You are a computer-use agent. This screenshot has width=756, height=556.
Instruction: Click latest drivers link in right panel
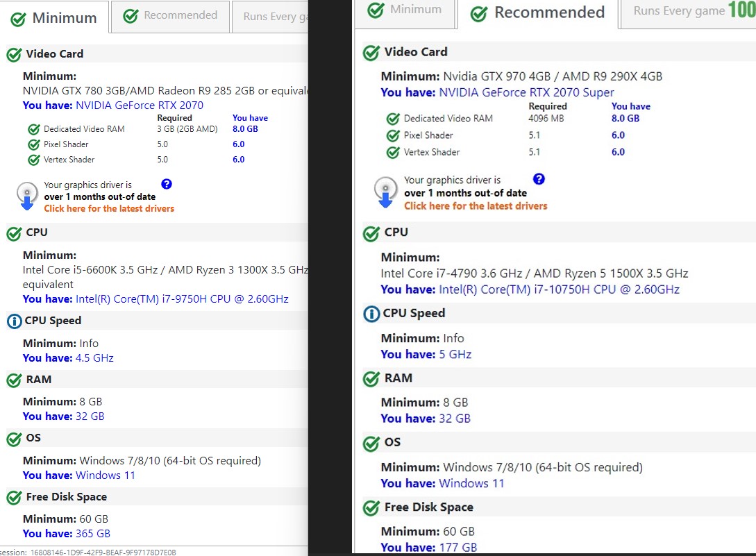pos(476,206)
